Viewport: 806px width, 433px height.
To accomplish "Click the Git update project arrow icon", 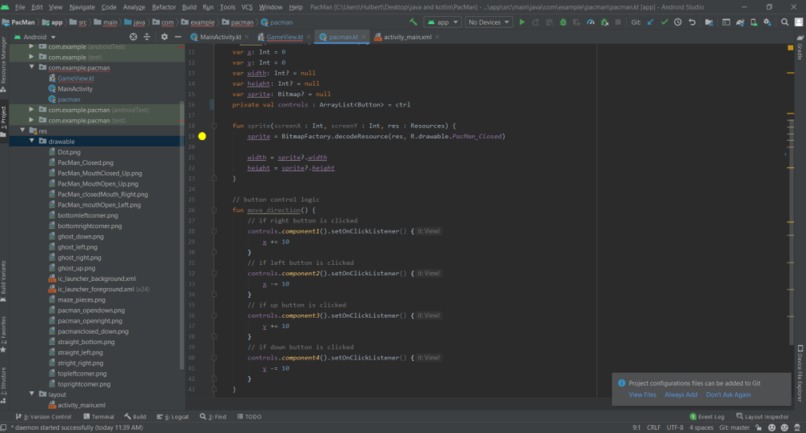I will [x=650, y=22].
